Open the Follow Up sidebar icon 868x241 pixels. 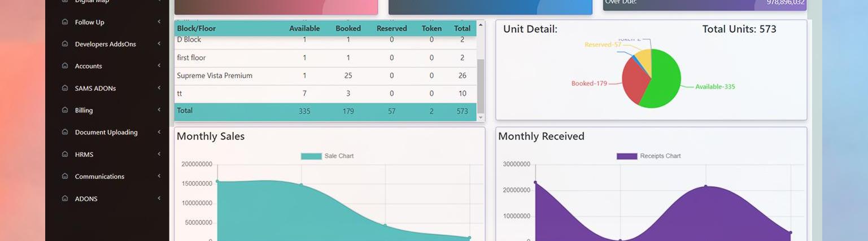(65, 22)
